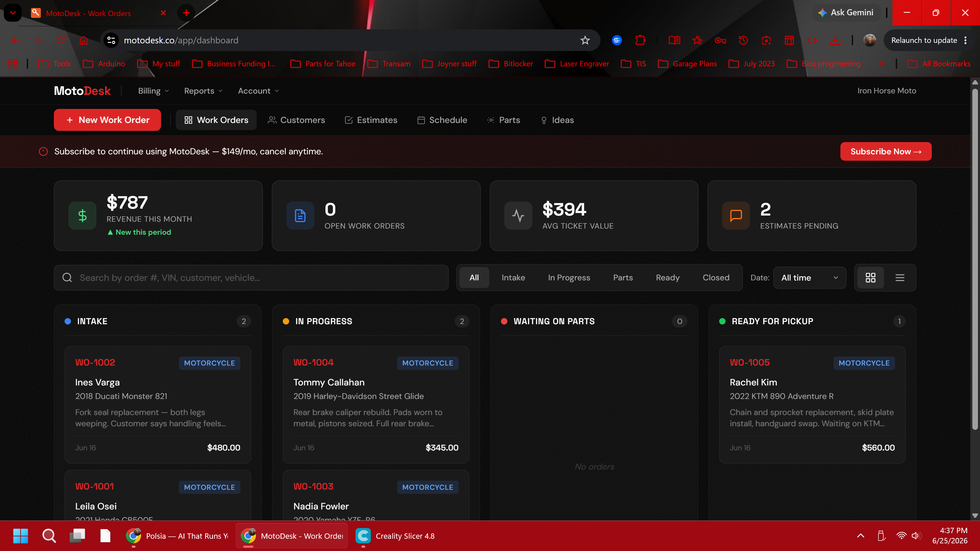Open Task View on taskbar
Image resolution: width=980 pixels, height=551 pixels.
(77, 536)
